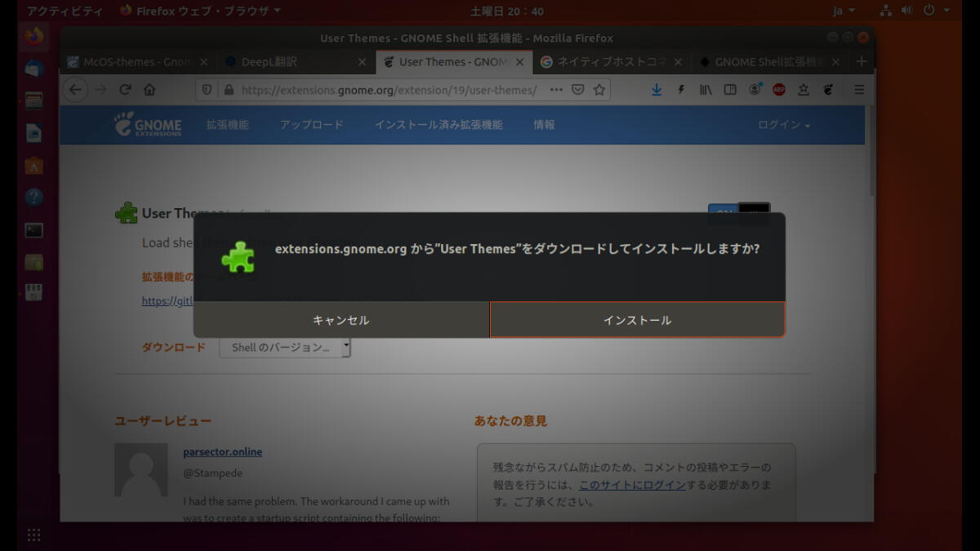Open a new Firefox tab
The height and width of the screenshot is (551, 980).
click(861, 62)
